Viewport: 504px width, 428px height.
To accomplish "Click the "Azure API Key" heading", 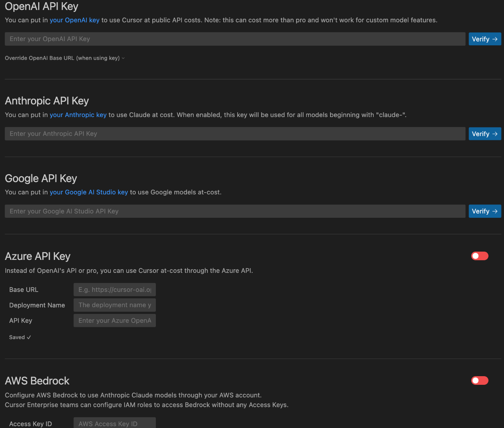I will coord(37,256).
